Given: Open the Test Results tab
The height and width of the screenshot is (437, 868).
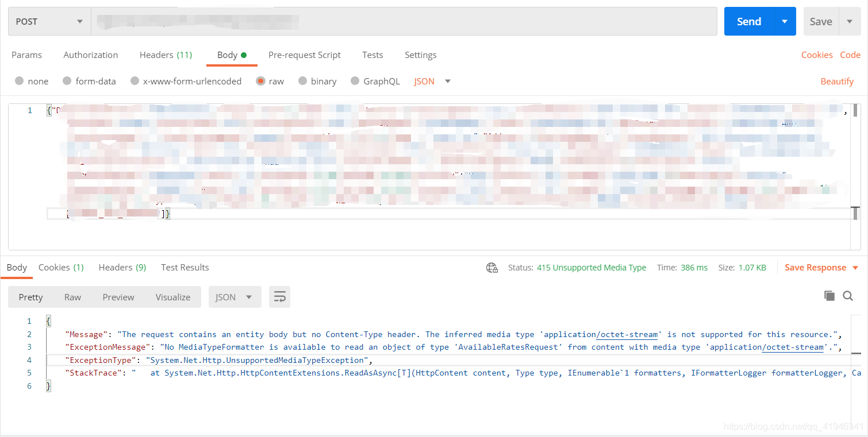Looking at the screenshot, I should coord(185,267).
